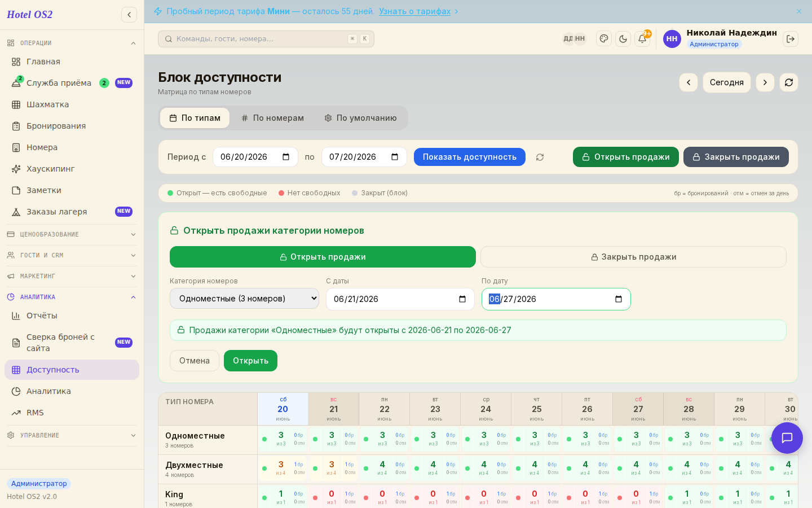
Task: Open the notifications bell
Action: (x=642, y=39)
